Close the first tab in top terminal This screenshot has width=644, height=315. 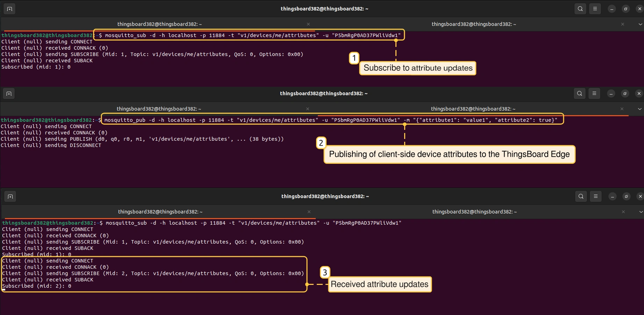(308, 24)
